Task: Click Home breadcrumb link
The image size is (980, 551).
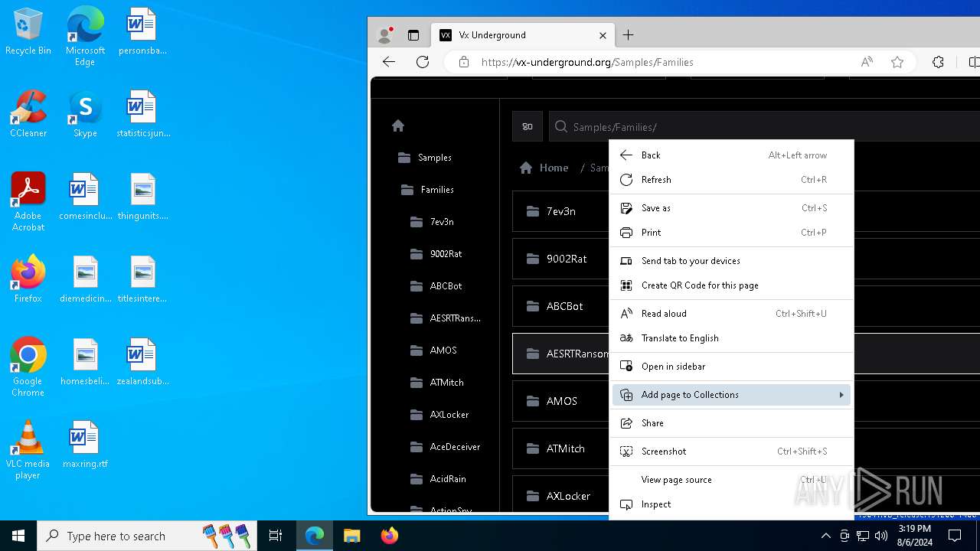Action: pos(544,168)
